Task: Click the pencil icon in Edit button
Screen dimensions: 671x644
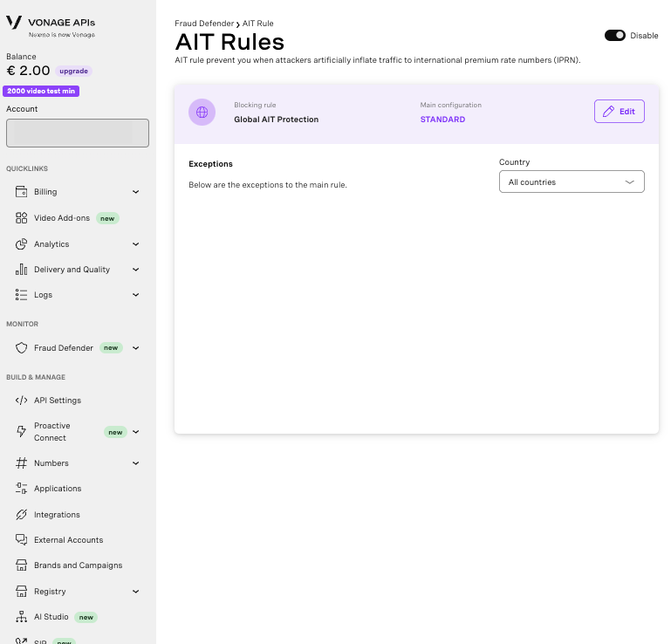Action: pyautogui.click(x=608, y=112)
